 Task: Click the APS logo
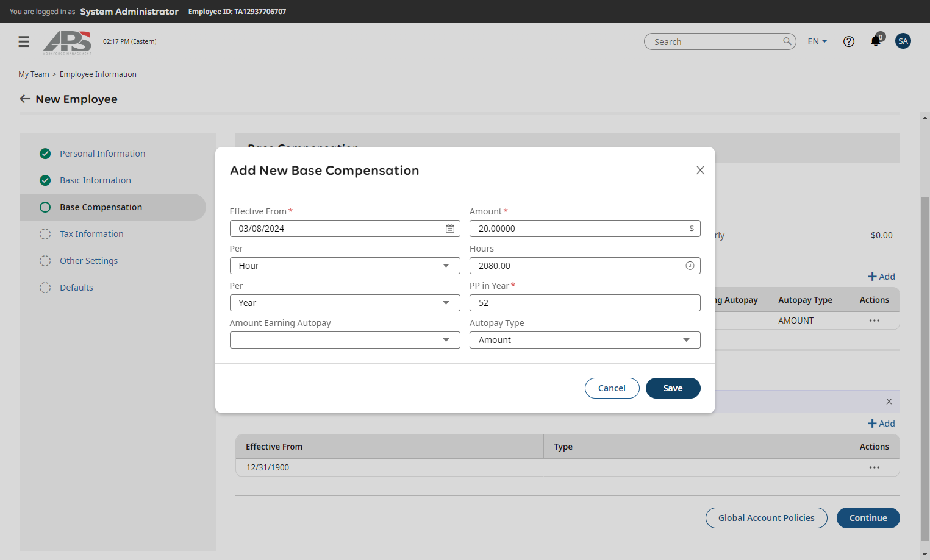[x=67, y=43]
